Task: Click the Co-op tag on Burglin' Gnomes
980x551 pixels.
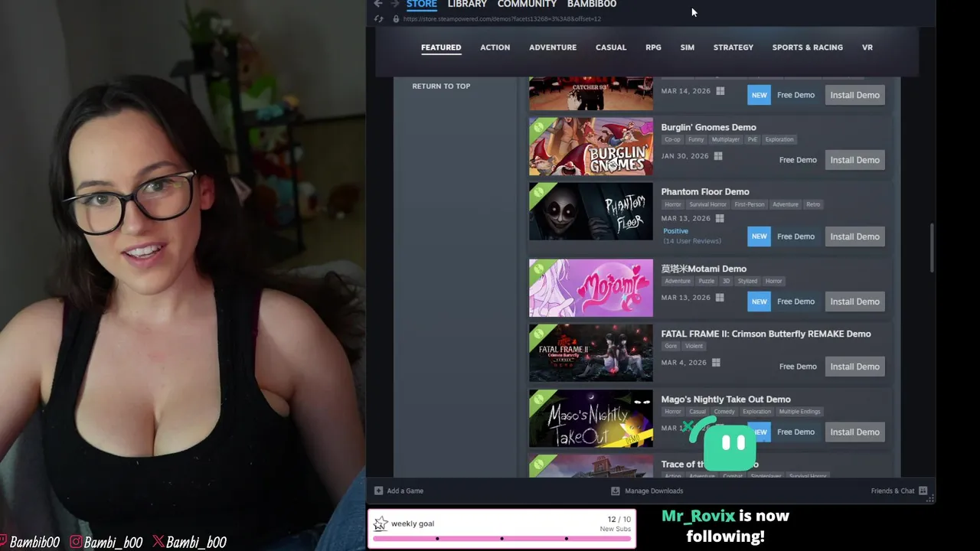Action: click(672, 139)
